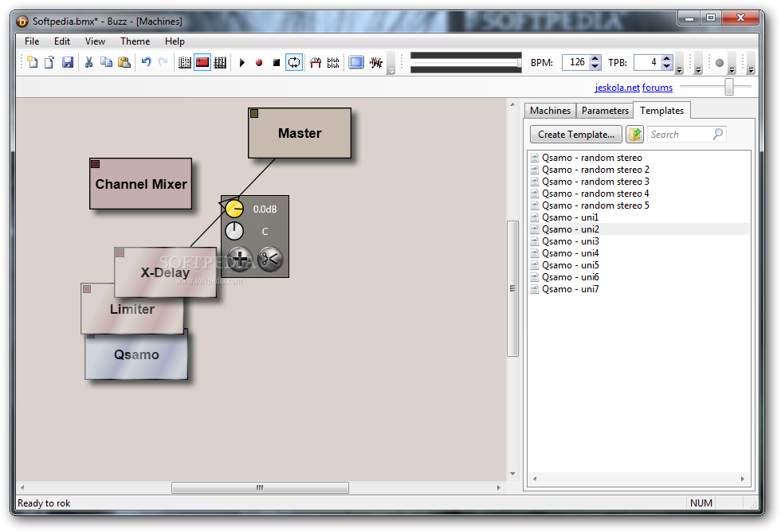Click the import template folder icon
781x532 pixels.
634,135
